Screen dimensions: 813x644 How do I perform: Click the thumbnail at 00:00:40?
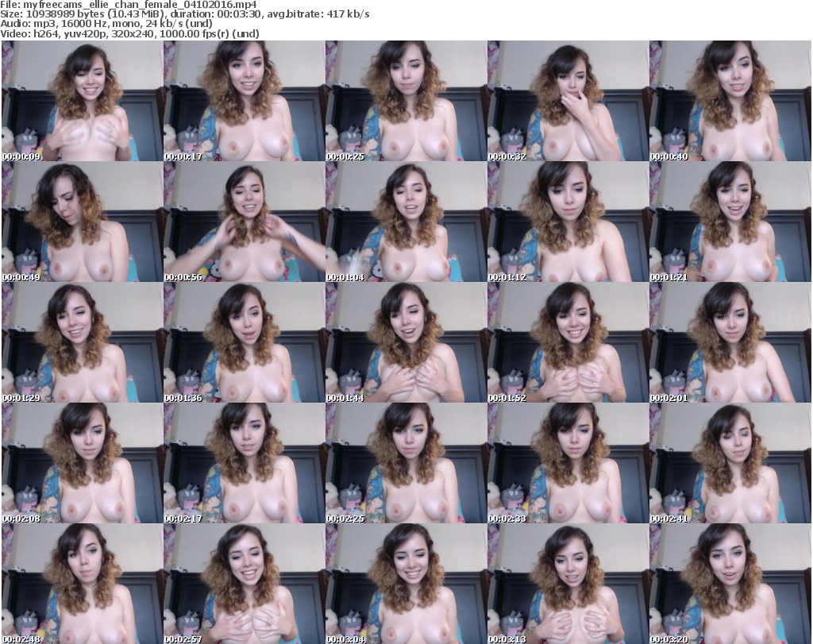[730, 101]
